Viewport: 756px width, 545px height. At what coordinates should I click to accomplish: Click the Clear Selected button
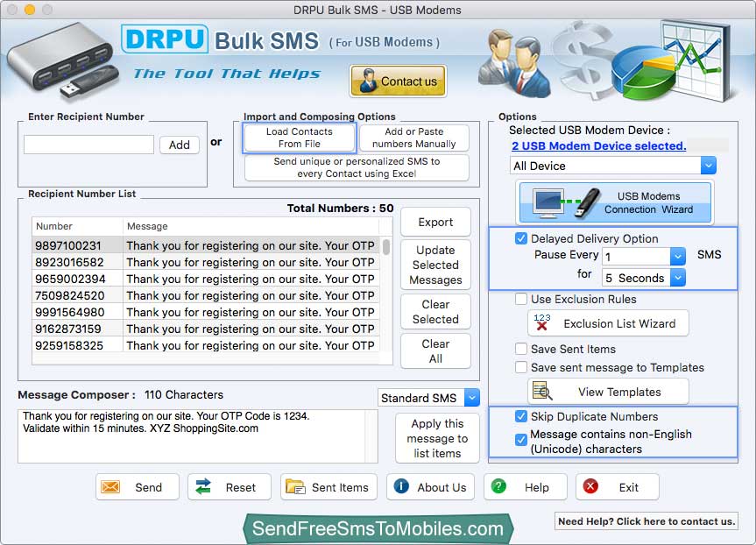(x=435, y=312)
